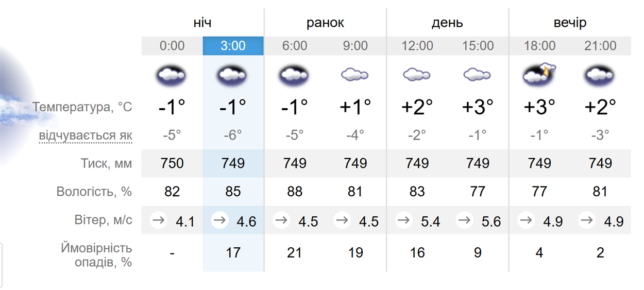Click the wind direction arrow at 15:00

pos(465,221)
